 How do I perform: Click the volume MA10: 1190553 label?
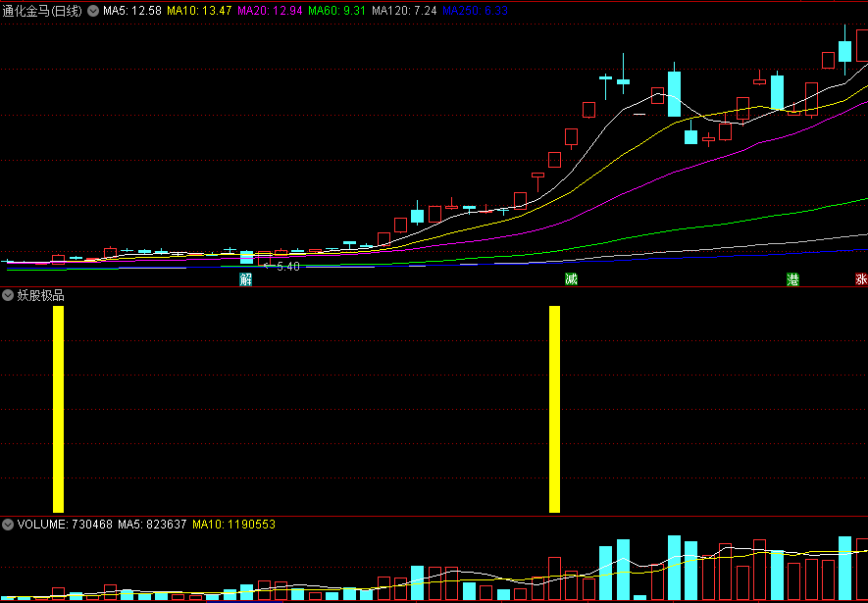point(233,524)
